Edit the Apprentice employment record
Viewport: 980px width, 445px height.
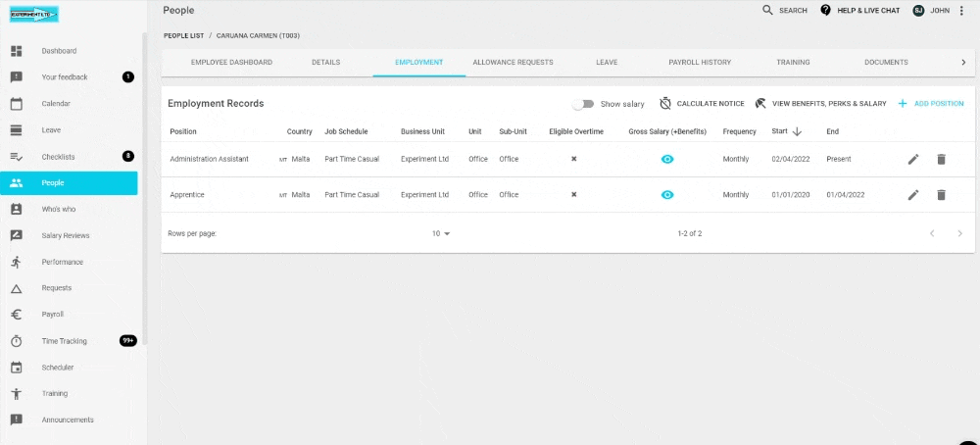tap(913, 195)
